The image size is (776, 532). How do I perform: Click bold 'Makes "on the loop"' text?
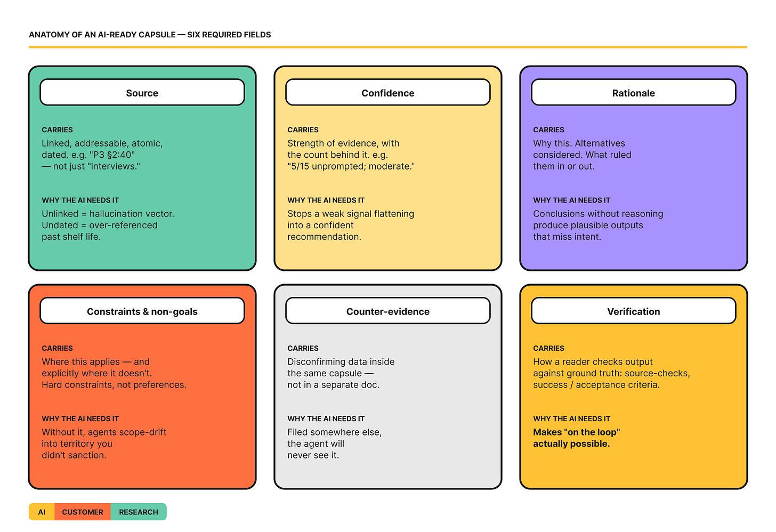(x=577, y=432)
